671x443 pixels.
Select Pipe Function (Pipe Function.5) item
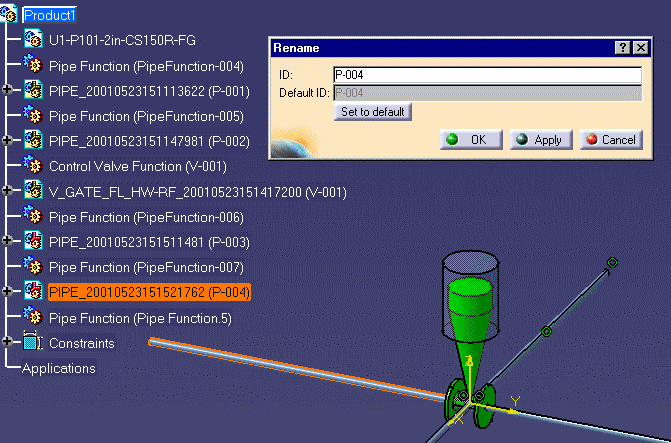(140, 318)
